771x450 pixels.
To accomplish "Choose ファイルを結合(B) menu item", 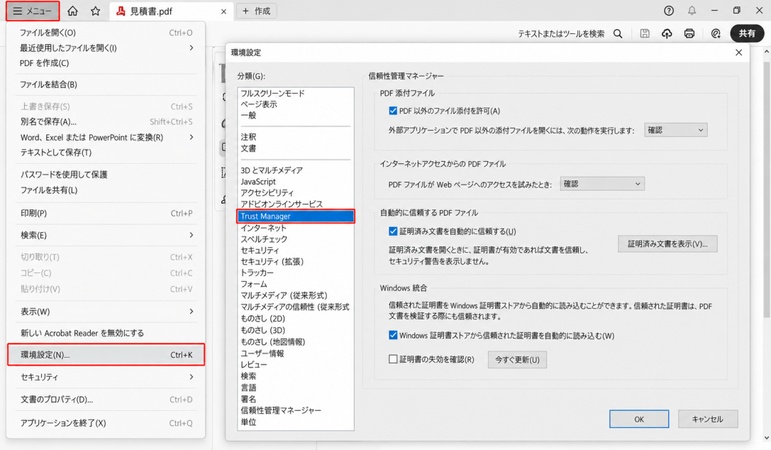I will coord(106,84).
